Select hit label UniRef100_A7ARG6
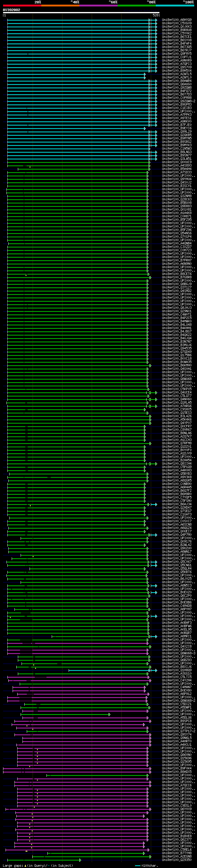Viewport: 197px width, 868px height. point(177,406)
